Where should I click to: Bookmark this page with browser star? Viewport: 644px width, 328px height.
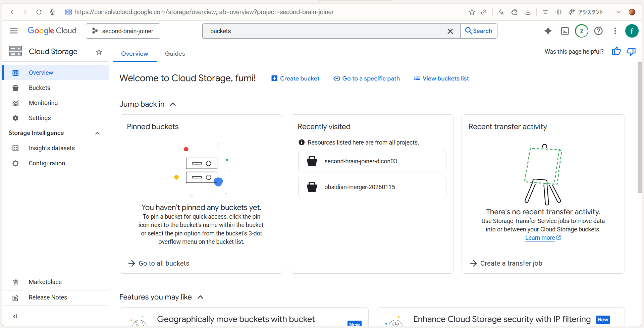coord(472,12)
